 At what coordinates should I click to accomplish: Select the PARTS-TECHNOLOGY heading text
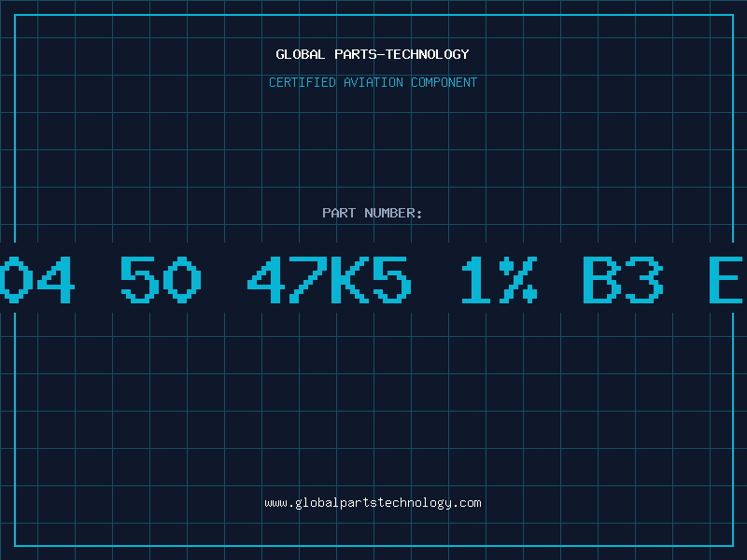(402, 54)
